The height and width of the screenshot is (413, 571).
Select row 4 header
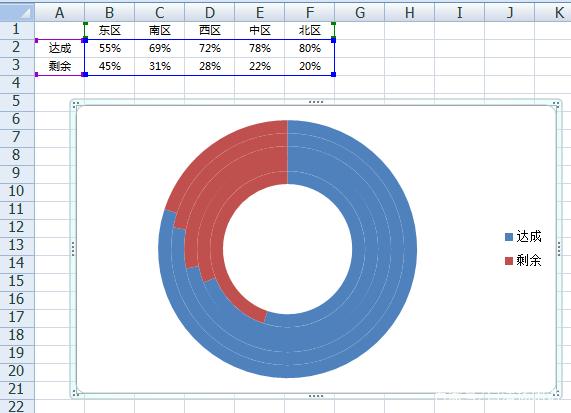17,84
